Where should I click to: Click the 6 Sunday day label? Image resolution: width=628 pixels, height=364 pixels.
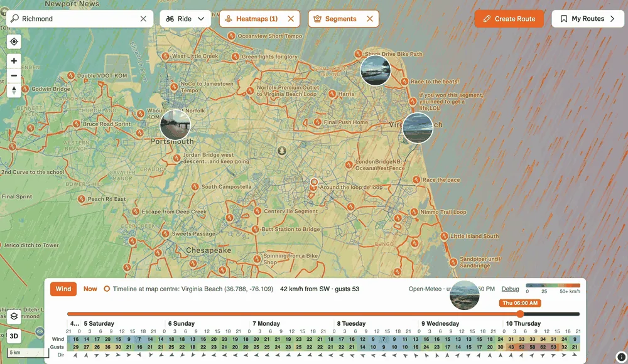tap(181, 324)
